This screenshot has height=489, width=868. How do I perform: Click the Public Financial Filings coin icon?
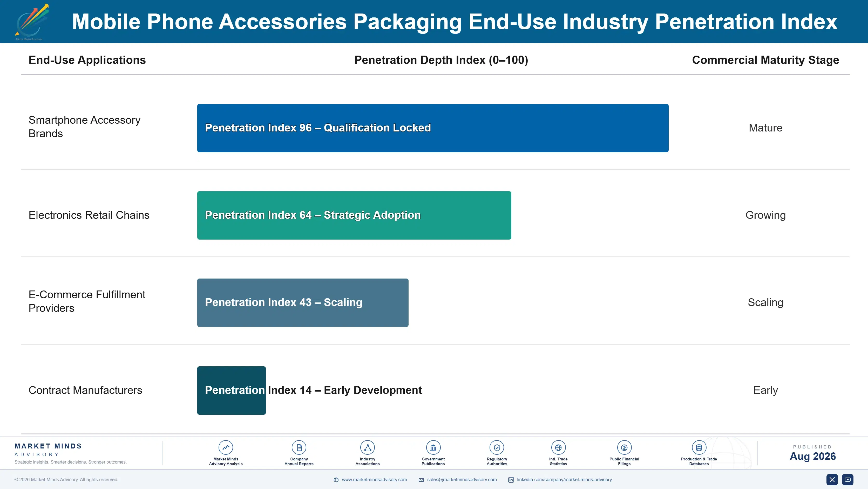[624, 447]
